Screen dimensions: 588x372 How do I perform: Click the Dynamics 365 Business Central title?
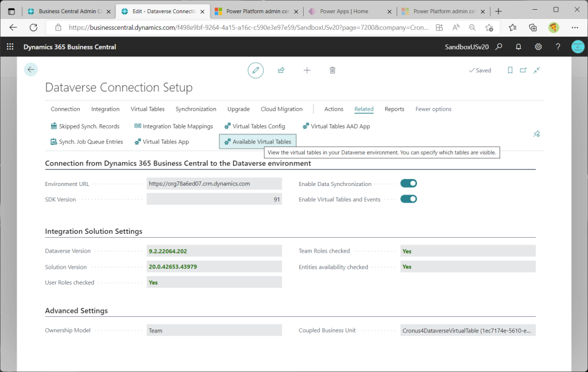pyautogui.click(x=69, y=47)
